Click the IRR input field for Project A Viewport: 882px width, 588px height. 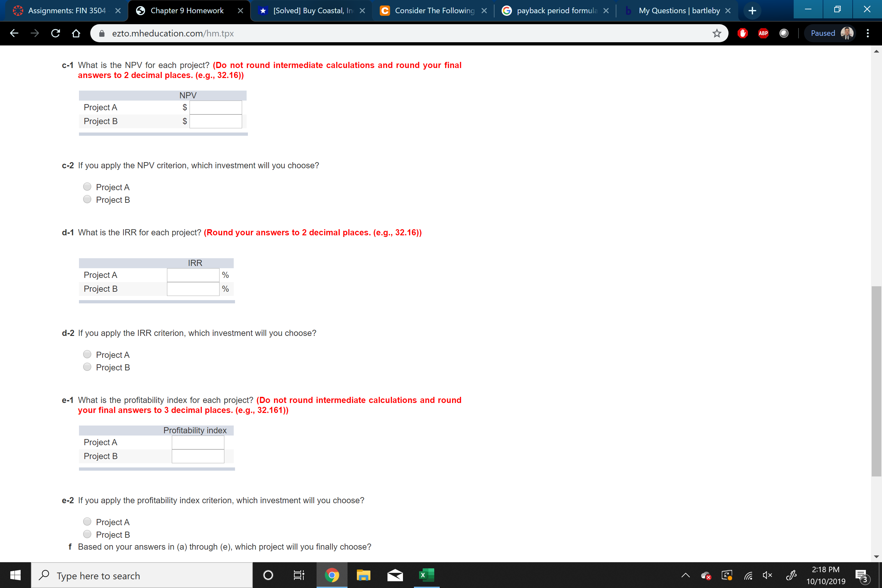click(193, 274)
